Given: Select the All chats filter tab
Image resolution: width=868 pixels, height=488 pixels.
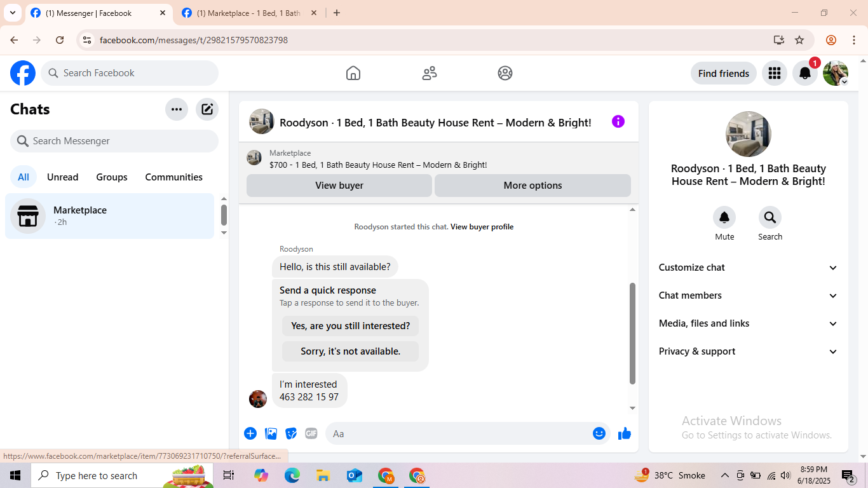Looking at the screenshot, I should (24, 177).
